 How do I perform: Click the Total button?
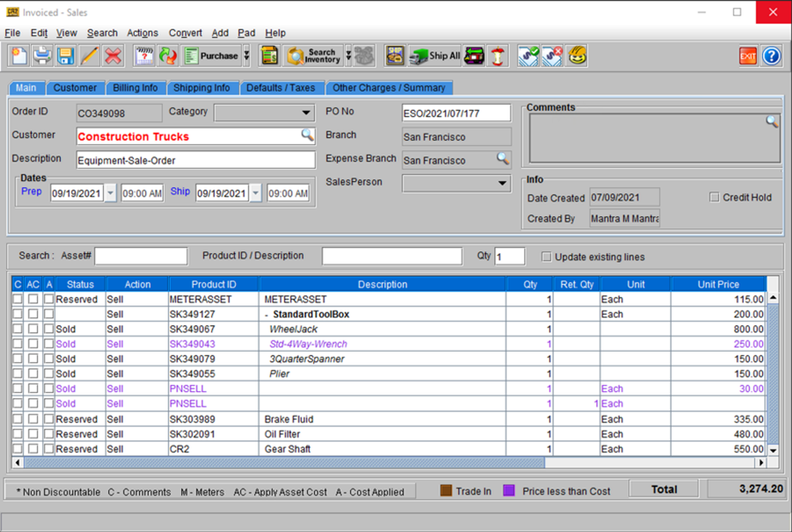(x=663, y=489)
